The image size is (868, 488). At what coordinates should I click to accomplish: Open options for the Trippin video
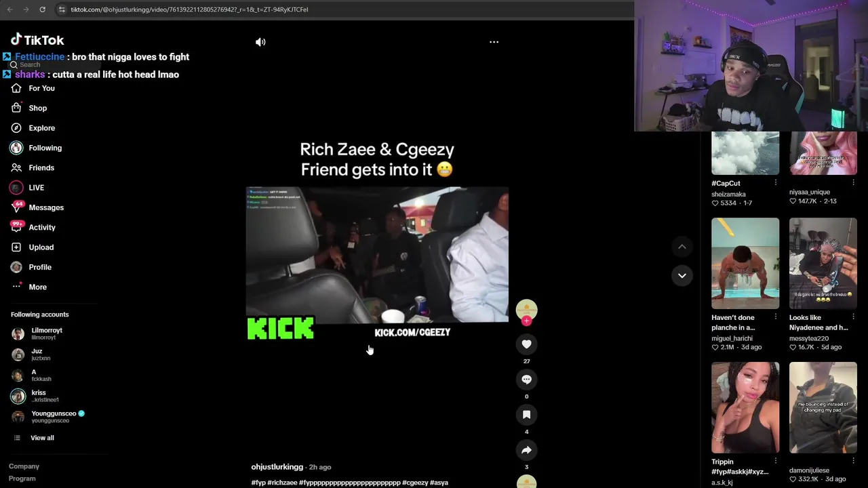click(776, 462)
